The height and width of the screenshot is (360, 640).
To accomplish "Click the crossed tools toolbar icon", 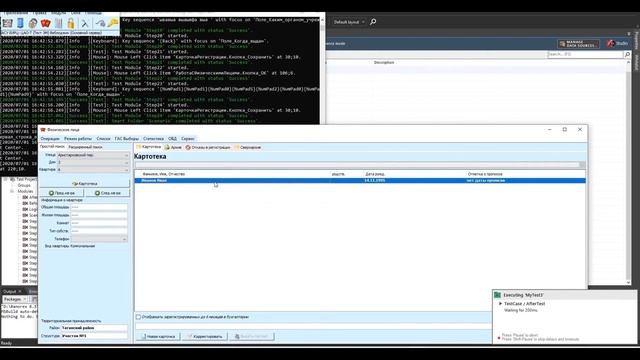I will (x=85, y=23).
